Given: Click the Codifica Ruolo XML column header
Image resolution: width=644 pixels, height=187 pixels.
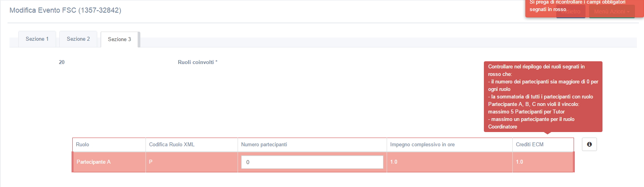Looking at the screenshot, I should [x=172, y=145].
